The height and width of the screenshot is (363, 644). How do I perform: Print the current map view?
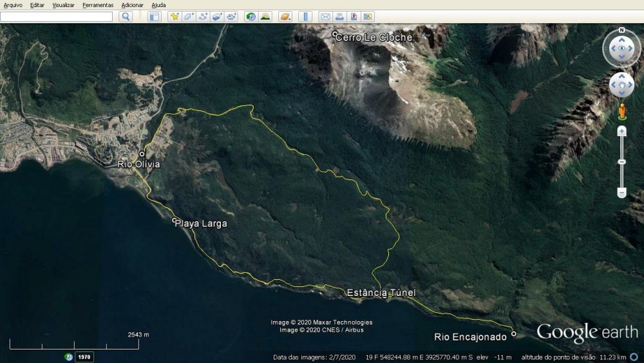[339, 17]
